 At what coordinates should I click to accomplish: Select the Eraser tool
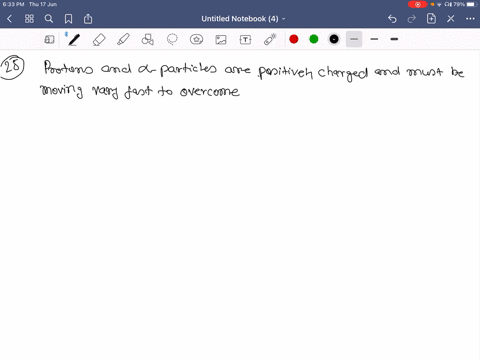pos(99,40)
